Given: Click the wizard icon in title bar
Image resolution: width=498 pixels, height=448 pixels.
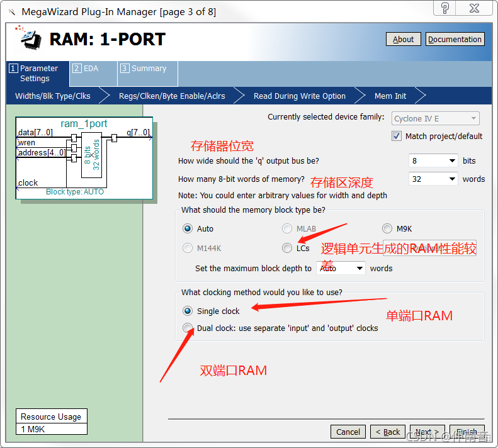Looking at the screenshot, I should click(x=12, y=12).
